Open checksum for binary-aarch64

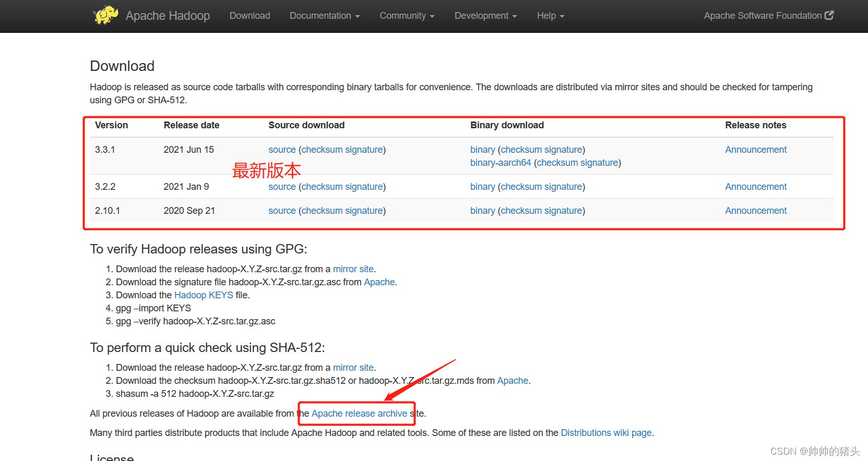[557, 163]
